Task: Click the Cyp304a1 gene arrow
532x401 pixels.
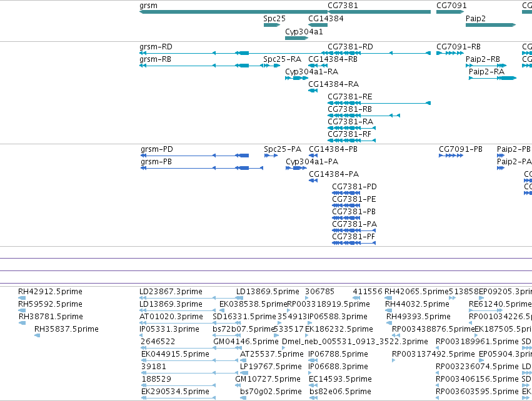Action: point(296,38)
